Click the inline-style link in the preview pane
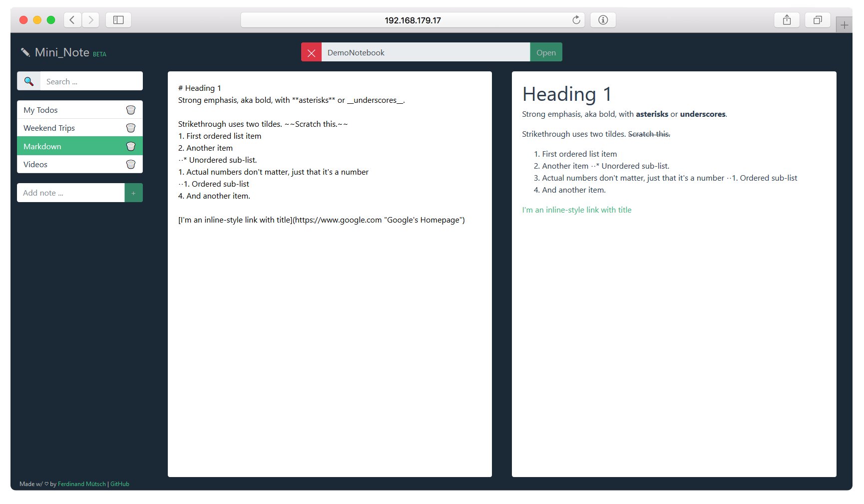The height and width of the screenshot is (504, 864). (576, 210)
